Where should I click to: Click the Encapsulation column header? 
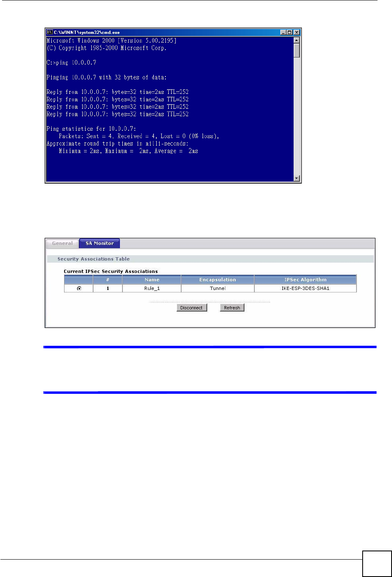coord(218,280)
